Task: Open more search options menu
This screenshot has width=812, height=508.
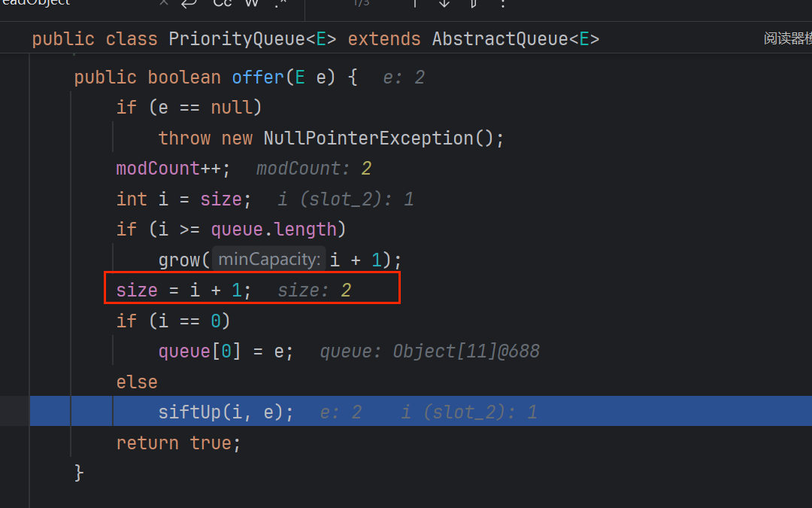Action: pos(503,3)
